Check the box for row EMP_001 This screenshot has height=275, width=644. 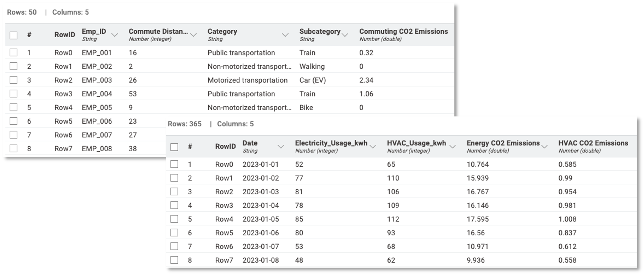[13, 53]
